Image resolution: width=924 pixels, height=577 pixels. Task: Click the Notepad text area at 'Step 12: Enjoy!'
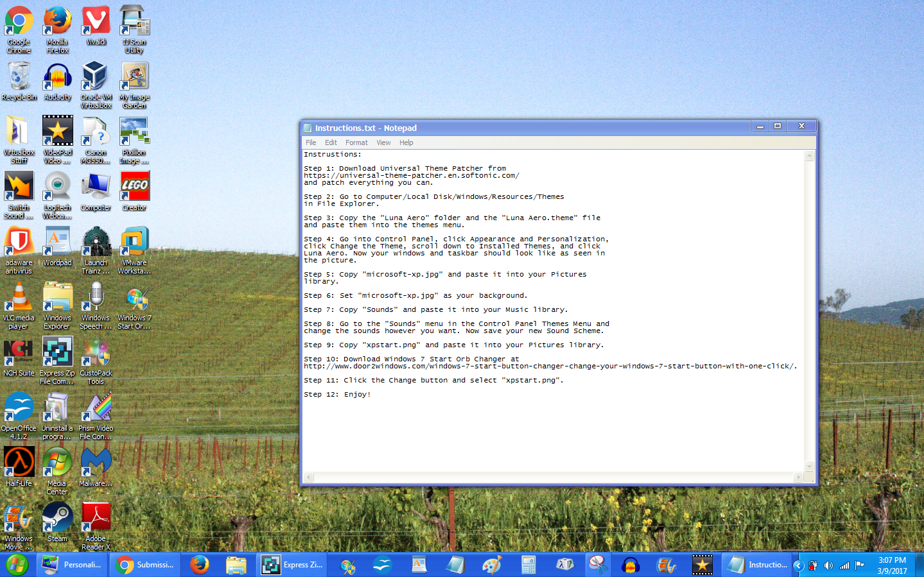[337, 394]
